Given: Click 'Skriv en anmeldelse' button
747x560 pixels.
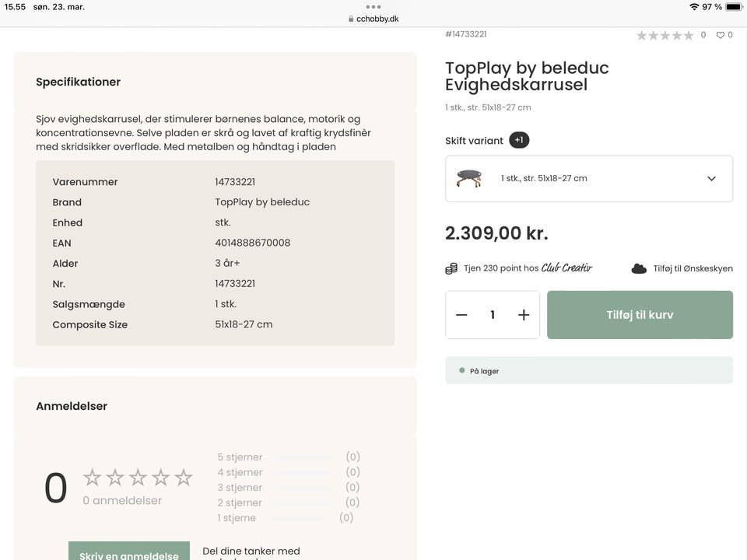Looking at the screenshot, I should (129, 553).
